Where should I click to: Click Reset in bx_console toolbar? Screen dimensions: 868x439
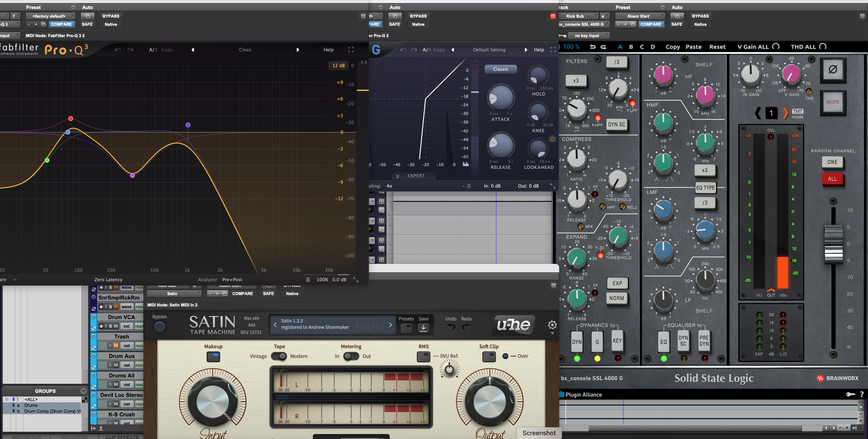tap(717, 47)
